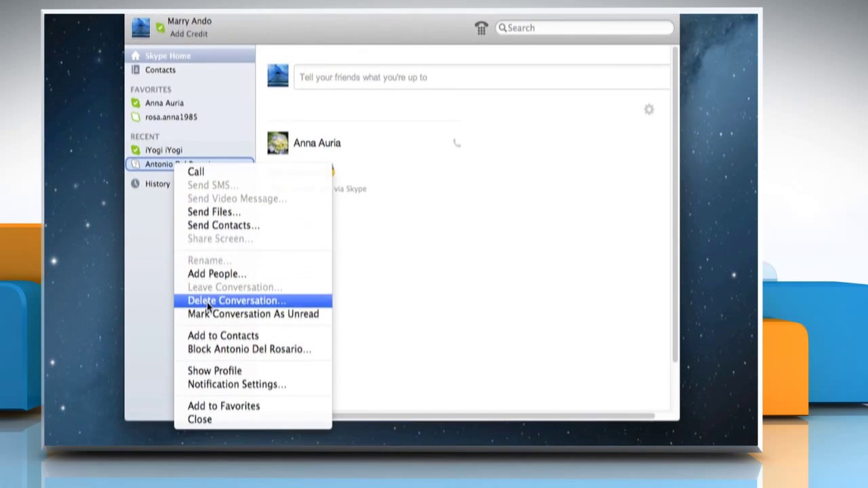Click the call phone icon next to Anna Auria
This screenshot has height=488, width=868.
tap(456, 143)
